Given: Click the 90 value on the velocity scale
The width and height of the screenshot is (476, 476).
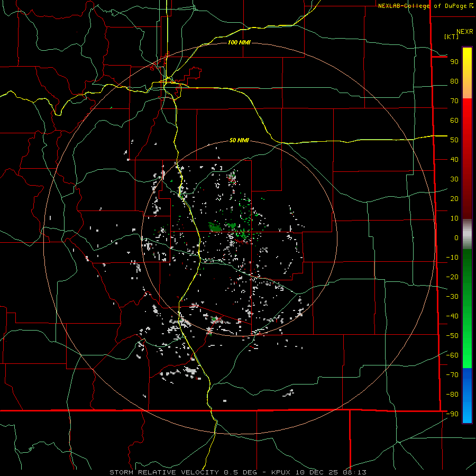Looking at the screenshot, I should point(454,62).
